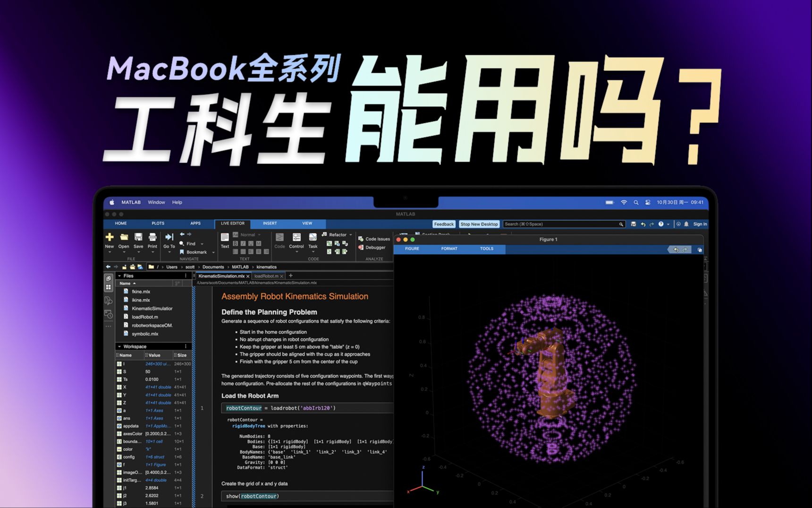Click the New file plus icon

[110, 237]
